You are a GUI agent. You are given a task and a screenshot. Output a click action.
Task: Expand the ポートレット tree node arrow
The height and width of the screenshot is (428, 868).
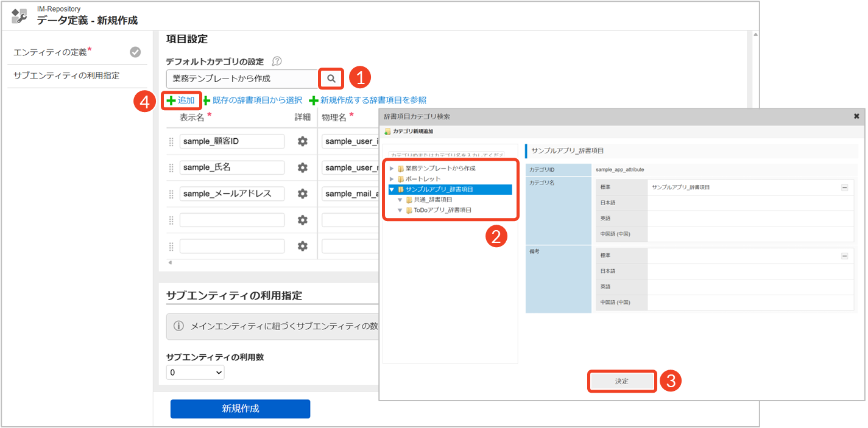click(392, 179)
